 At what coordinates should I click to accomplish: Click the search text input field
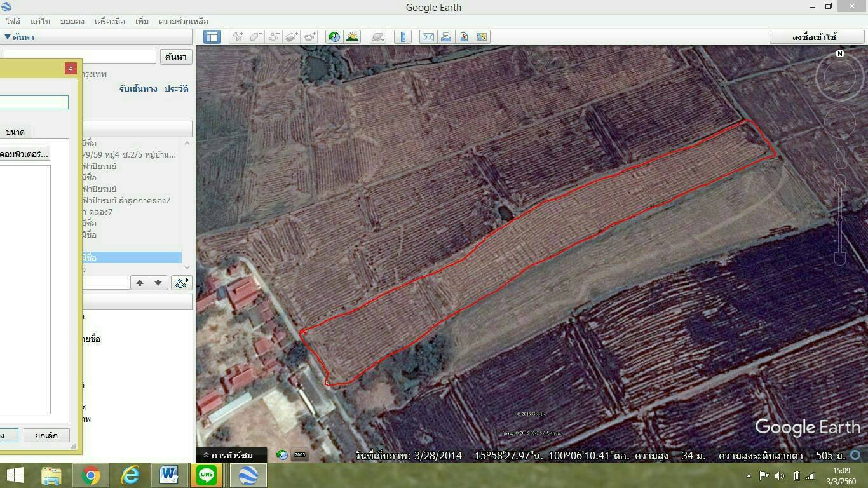tap(79, 57)
